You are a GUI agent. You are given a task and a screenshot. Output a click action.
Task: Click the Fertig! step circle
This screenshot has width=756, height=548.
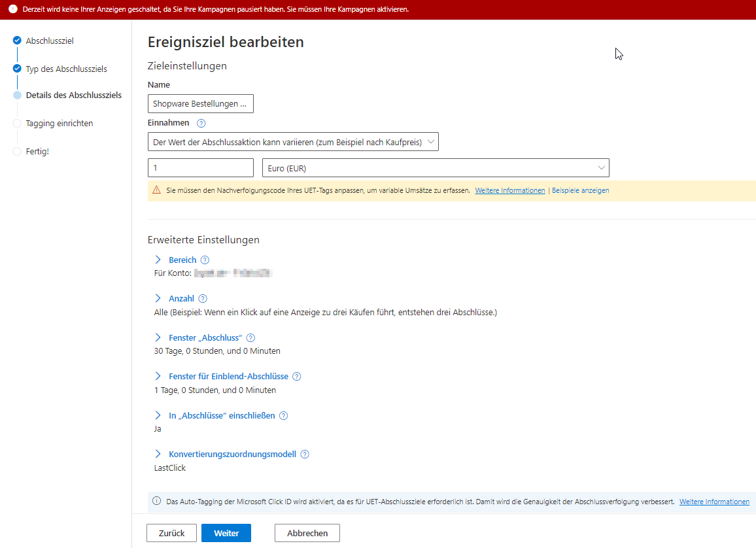point(17,151)
